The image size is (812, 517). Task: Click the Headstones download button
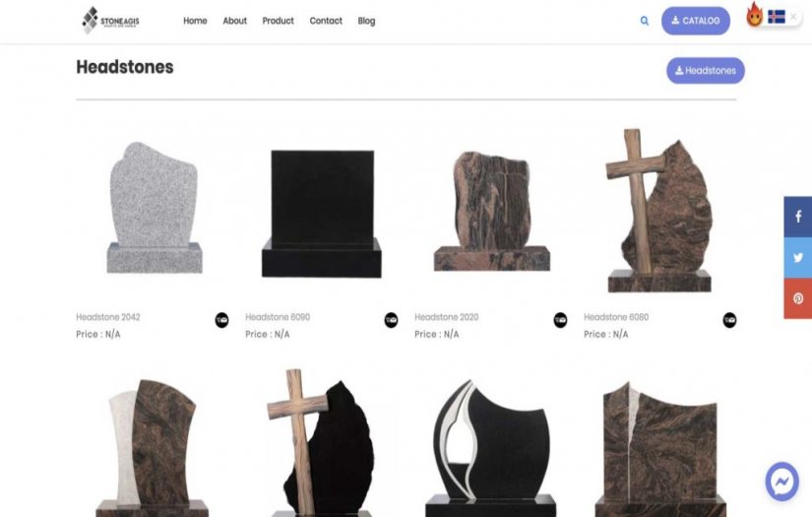coord(706,71)
